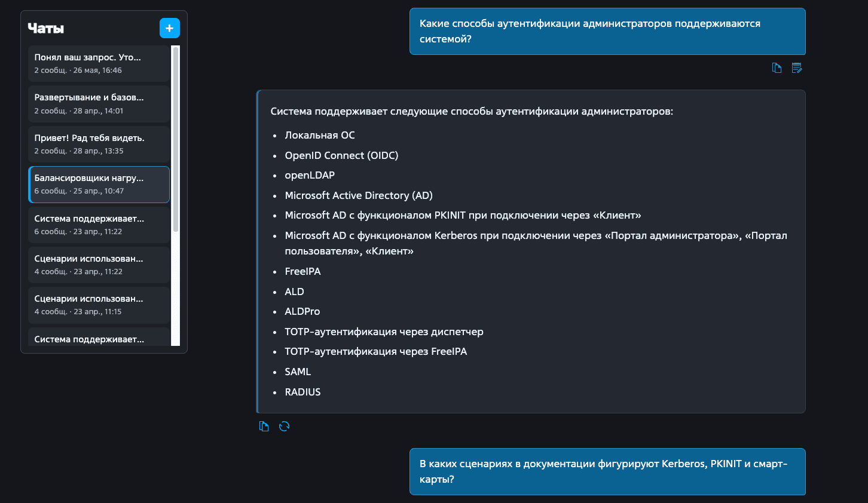Copy the user's question about administrator authentication
This screenshot has width=868, height=503.
pyautogui.click(x=777, y=68)
